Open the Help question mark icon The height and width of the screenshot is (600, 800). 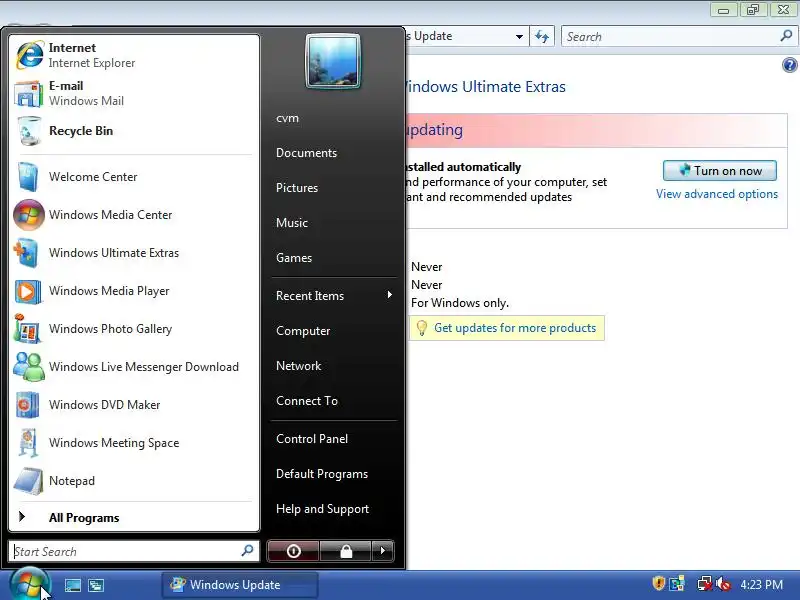789,65
